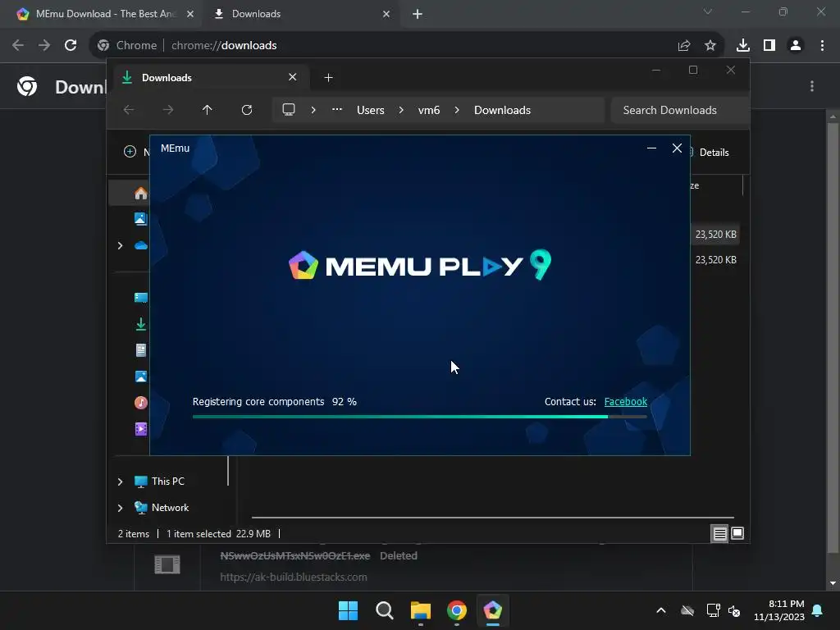Navigate to vm6 in breadcrumb
The image size is (840, 630).
(429, 111)
